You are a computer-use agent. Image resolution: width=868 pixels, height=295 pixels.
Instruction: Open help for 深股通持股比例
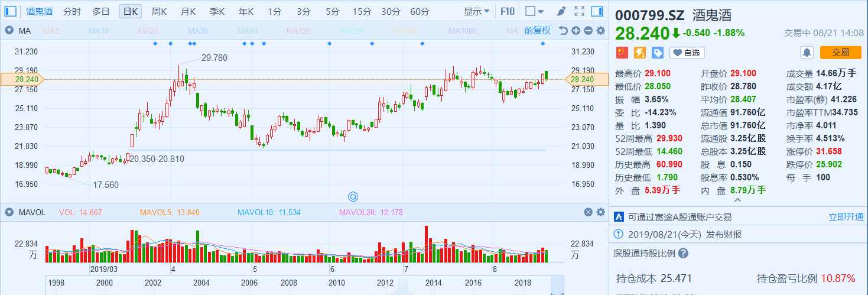coord(682,253)
